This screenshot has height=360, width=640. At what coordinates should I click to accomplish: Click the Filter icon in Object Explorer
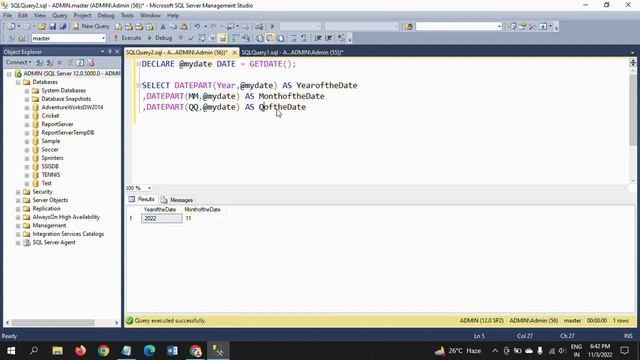(x=70, y=62)
